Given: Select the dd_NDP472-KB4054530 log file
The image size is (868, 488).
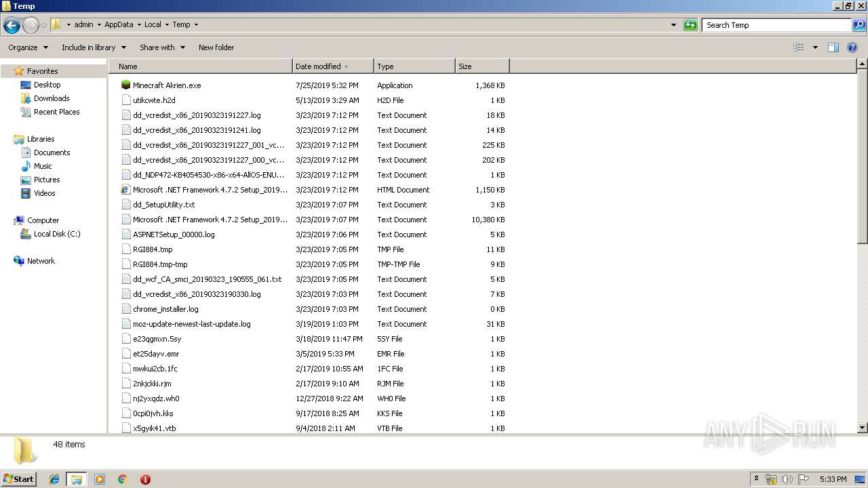Looking at the screenshot, I should [208, 175].
